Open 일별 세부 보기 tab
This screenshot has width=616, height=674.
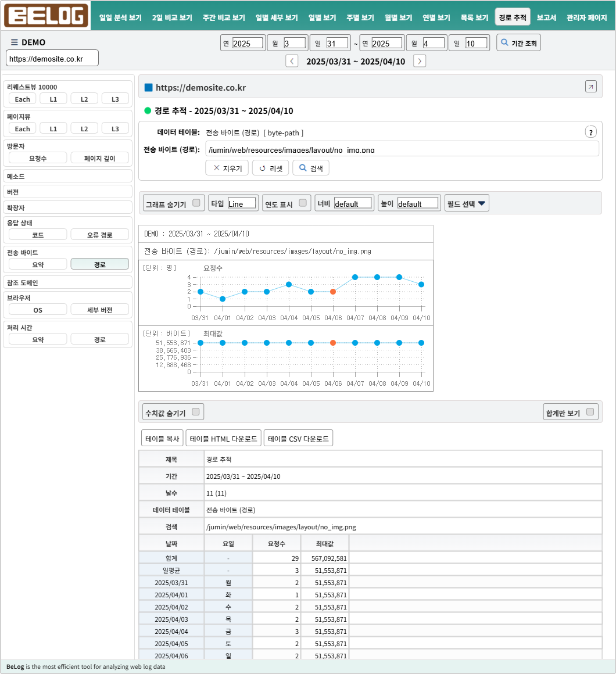pyautogui.click(x=277, y=17)
